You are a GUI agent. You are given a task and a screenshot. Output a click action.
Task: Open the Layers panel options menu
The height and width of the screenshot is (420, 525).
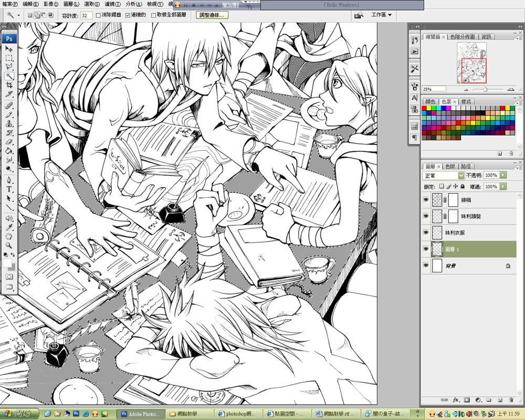coord(519,167)
